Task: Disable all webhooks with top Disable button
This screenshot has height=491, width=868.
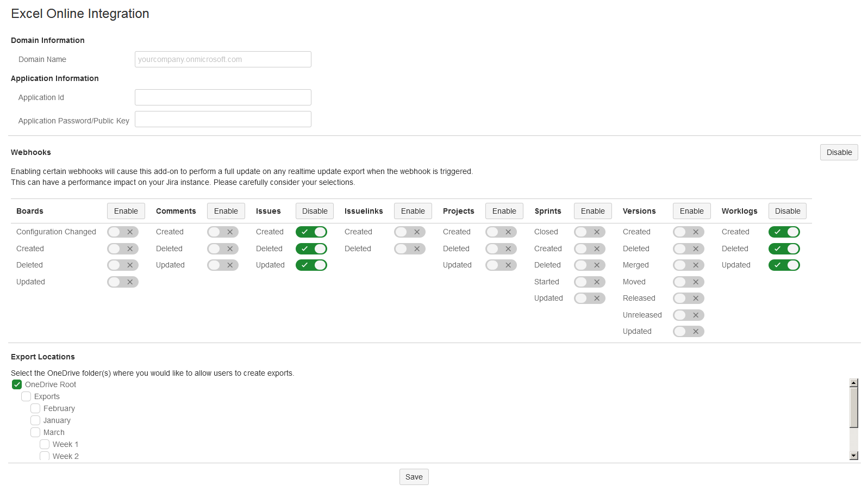Action: point(839,152)
